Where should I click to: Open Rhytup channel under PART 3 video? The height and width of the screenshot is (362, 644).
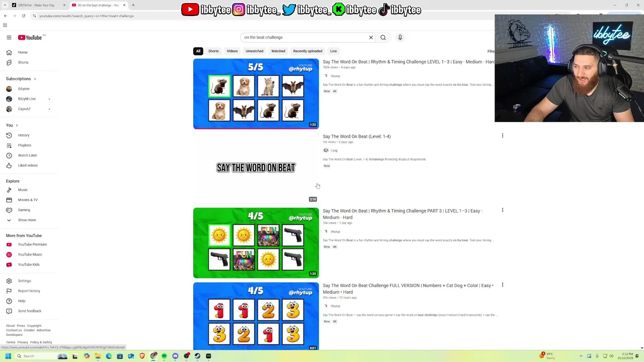[335, 232]
